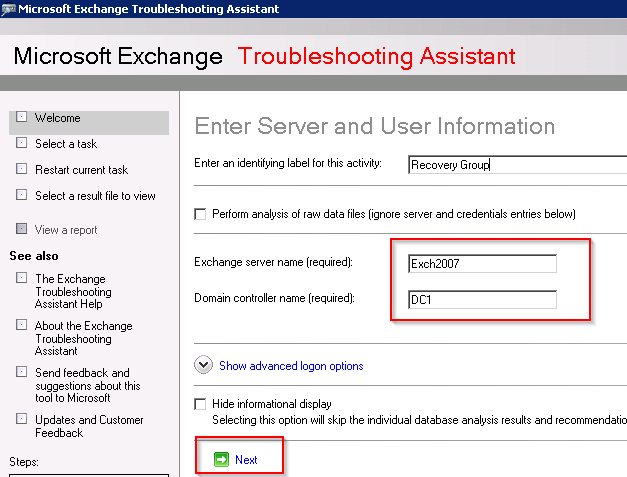627x477 pixels.
Task: Click the Next link
Action: (x=246, y=460)
